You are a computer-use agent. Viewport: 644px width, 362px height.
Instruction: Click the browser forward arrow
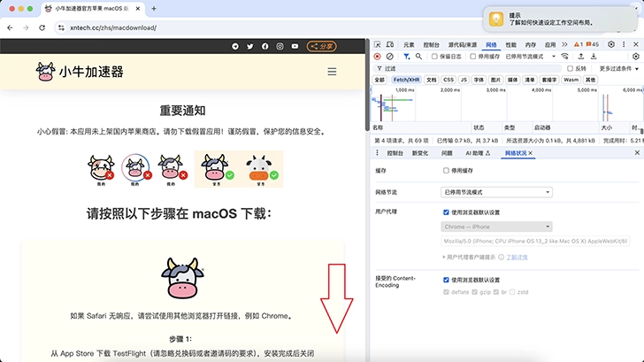click(26, 27)
